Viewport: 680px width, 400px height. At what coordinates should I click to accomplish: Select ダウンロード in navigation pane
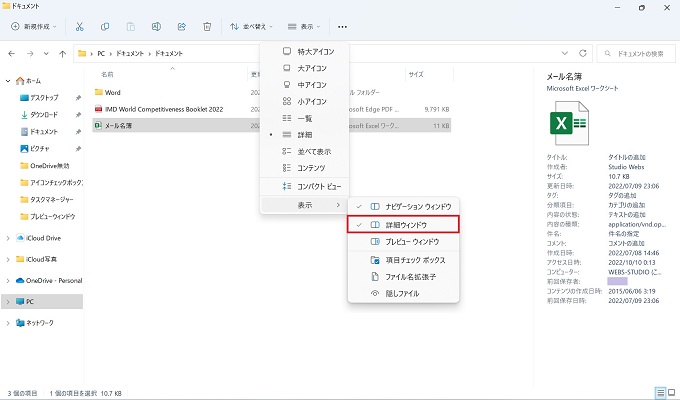(x=44, y=115)
